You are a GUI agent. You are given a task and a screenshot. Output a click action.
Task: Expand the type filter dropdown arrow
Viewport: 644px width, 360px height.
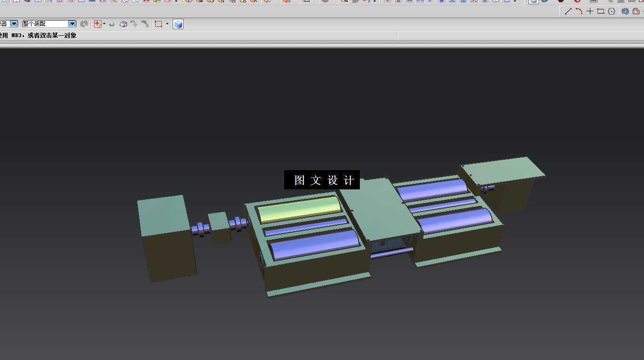14,24
